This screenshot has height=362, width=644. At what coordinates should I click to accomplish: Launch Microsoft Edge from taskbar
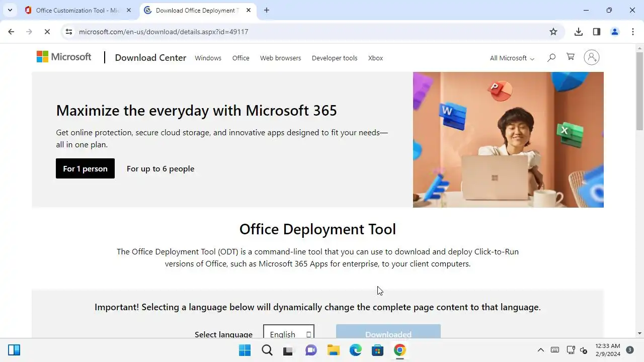[x=355, y=350]
